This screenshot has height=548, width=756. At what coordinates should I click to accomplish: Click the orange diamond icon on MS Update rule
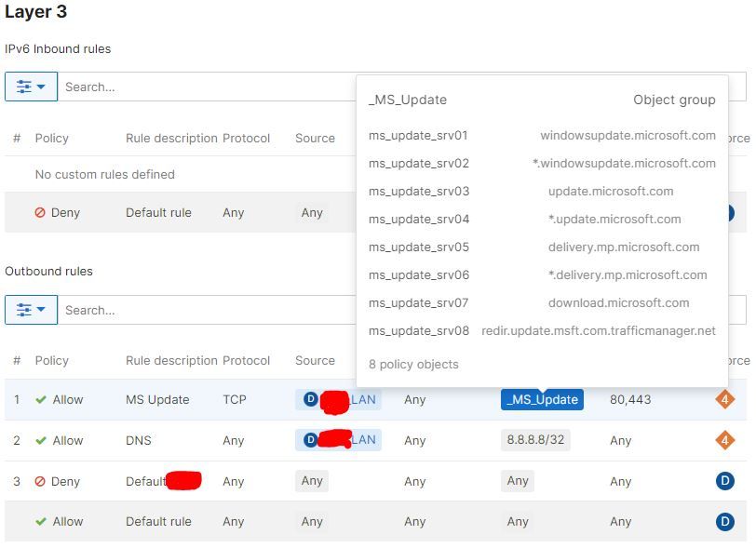724,399
